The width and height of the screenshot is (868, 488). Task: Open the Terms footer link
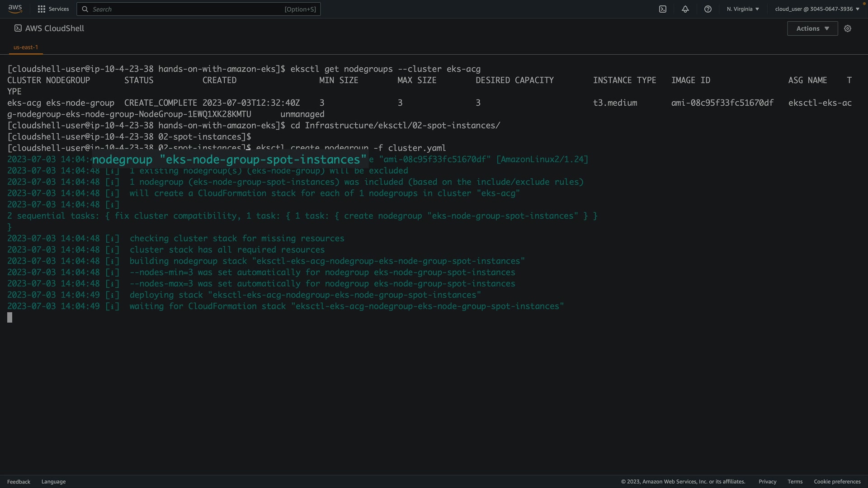[x=795, y=482]
